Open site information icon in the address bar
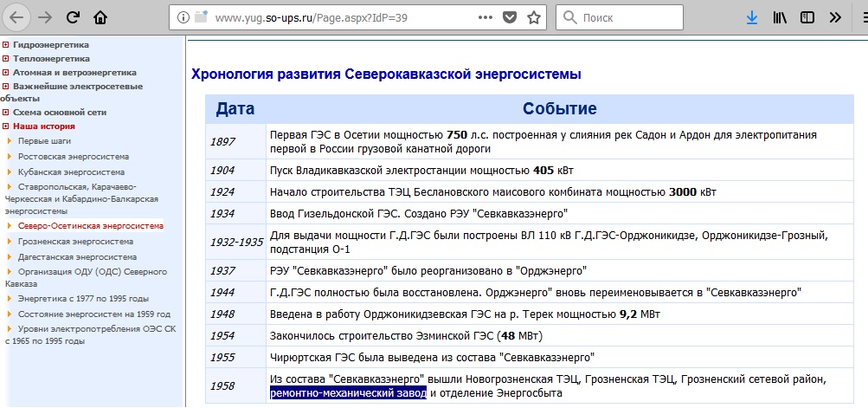 (182, 17)
